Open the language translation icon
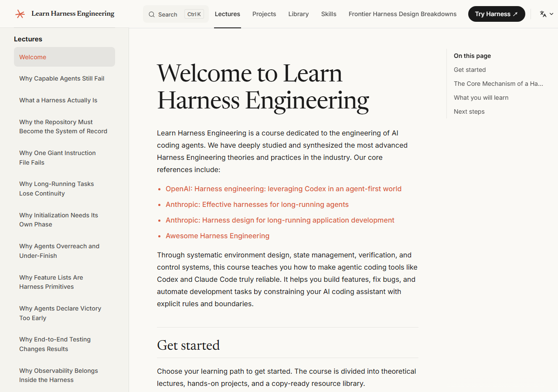The height and width of the screenshot is (392, 558). pos(543,14)
